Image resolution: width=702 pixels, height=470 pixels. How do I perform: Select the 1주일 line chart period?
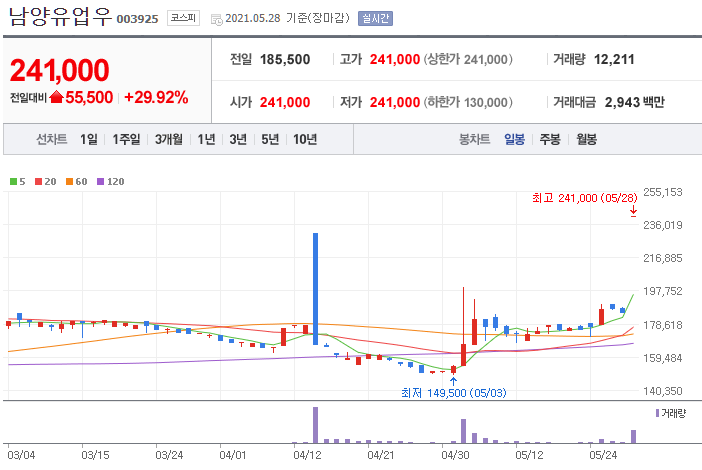coord(126,139)
